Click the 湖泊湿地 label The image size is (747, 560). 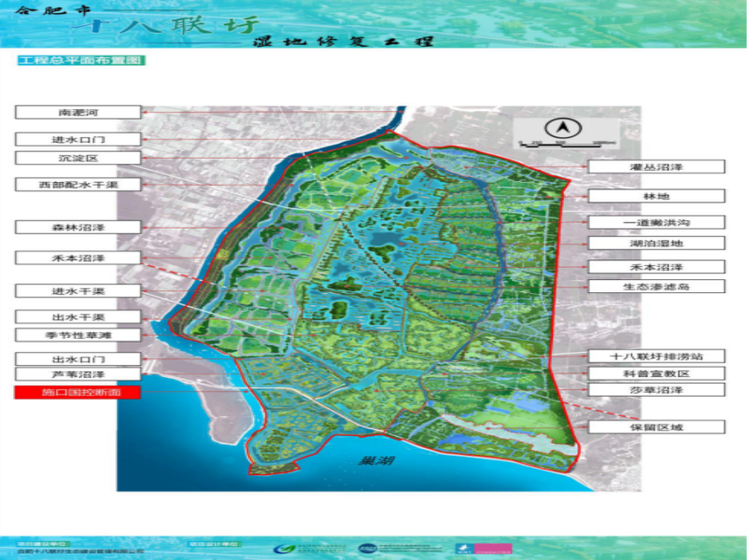click(656, 244)
